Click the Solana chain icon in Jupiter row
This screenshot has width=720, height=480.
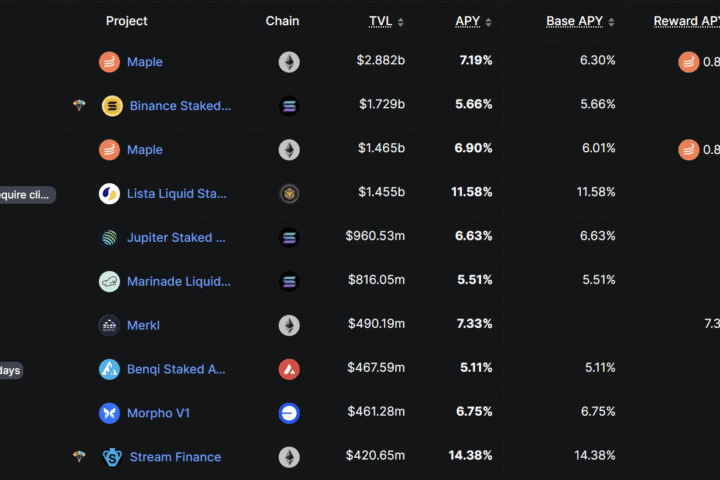click(289, 238)
